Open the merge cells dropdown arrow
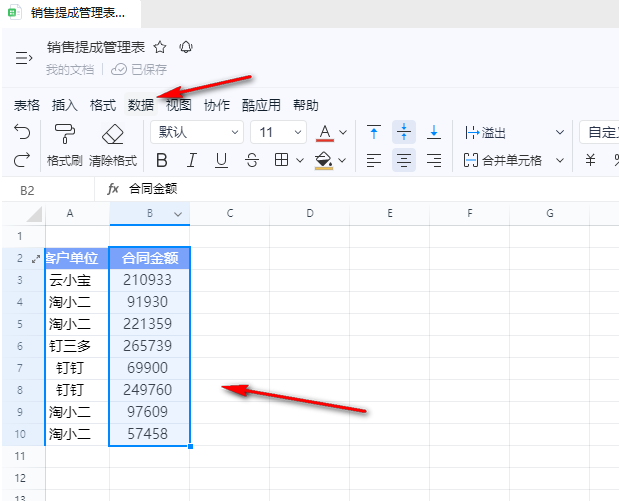The image size is (619, 501). 559,160
